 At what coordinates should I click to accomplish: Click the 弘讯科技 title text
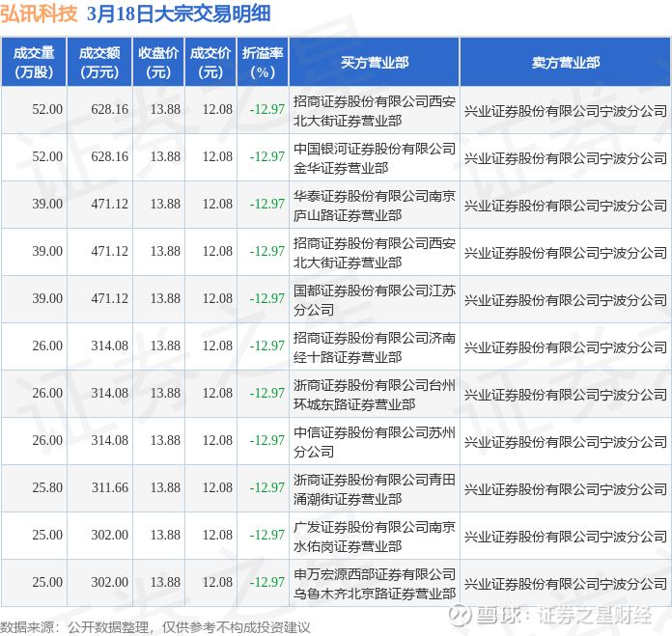tap(39, 14)
